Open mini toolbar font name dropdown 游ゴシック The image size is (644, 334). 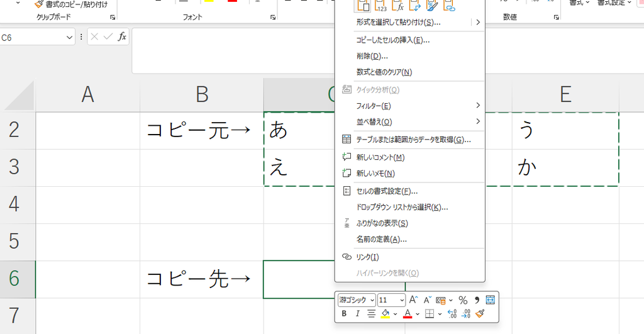click(x=372, y=300)
